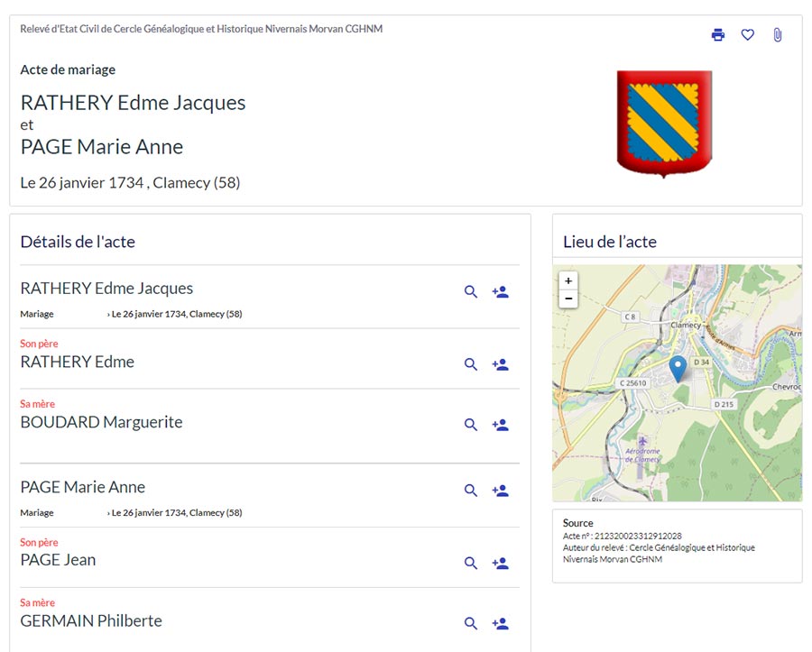Add PAGE Jean to the tree
The width and height of the screenshot is (812, 652).
500,564
